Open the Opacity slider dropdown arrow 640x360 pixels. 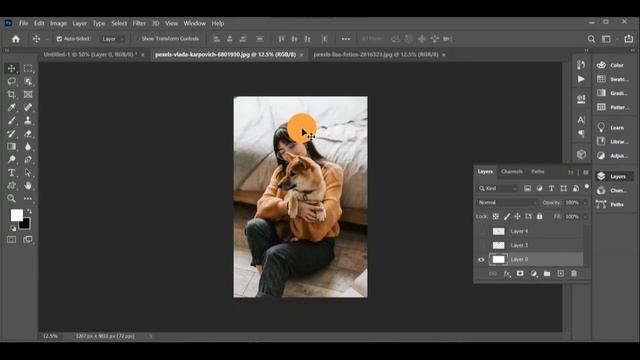585,202
